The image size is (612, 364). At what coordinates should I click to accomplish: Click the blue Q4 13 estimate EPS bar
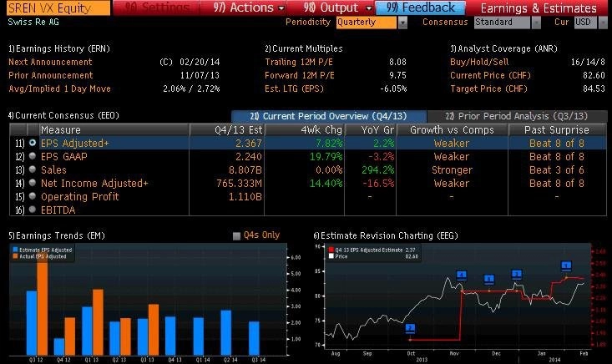click(170, 336)
